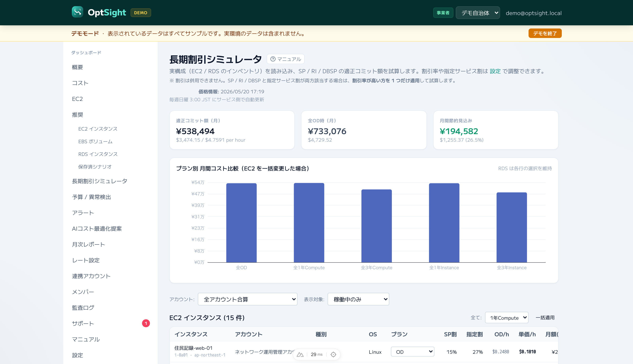Open 監査ログ in the sidebar
This screenshot has height=364, width=633.
[83, 308]
